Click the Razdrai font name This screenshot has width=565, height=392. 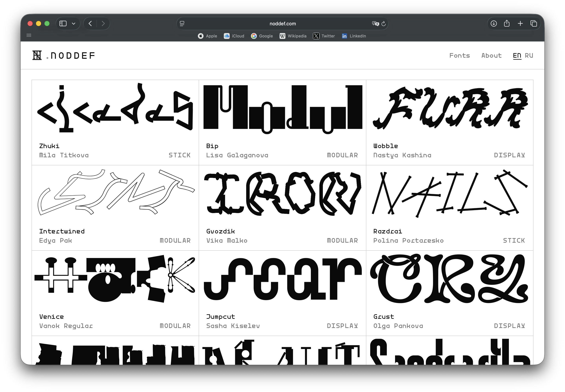[x=388, y=231]
